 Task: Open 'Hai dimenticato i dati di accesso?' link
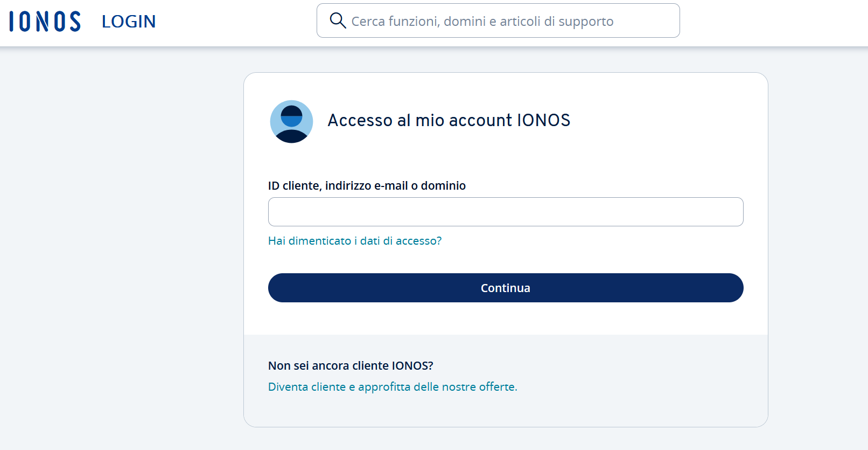coord(355,241)
